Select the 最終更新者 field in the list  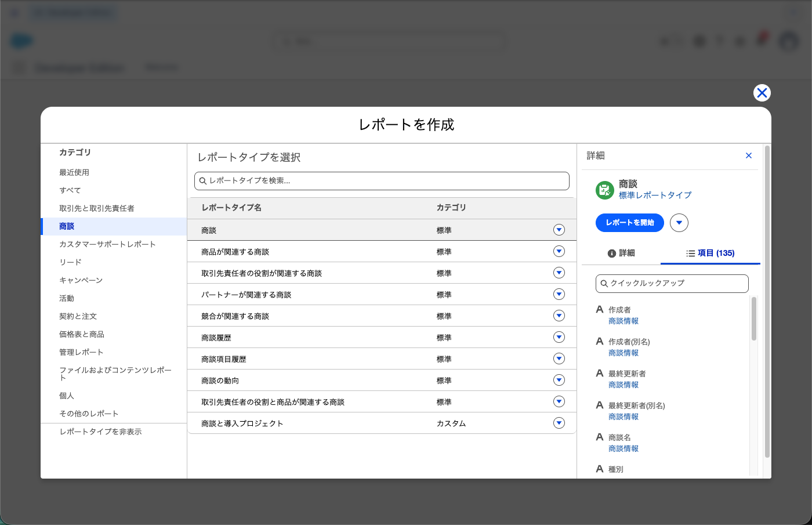(627, 374)
